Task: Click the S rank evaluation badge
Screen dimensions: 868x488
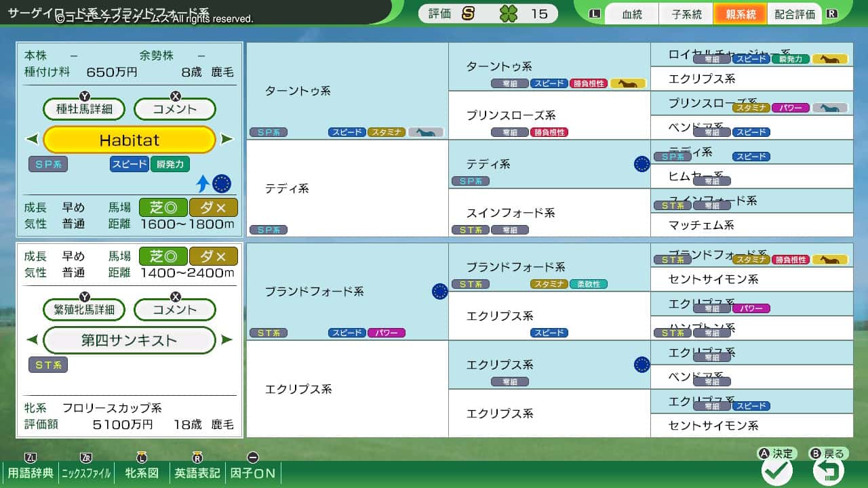Action: [468, 14]
